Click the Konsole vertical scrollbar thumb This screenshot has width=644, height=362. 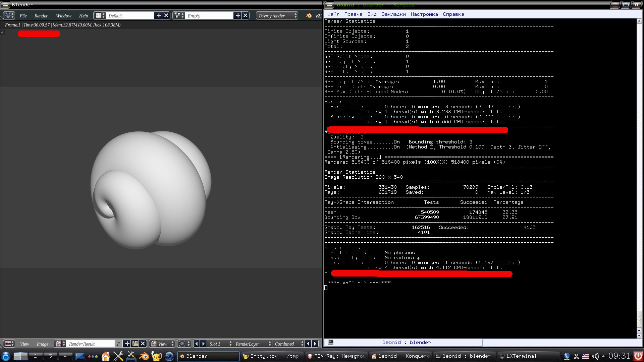pos(639,319)
